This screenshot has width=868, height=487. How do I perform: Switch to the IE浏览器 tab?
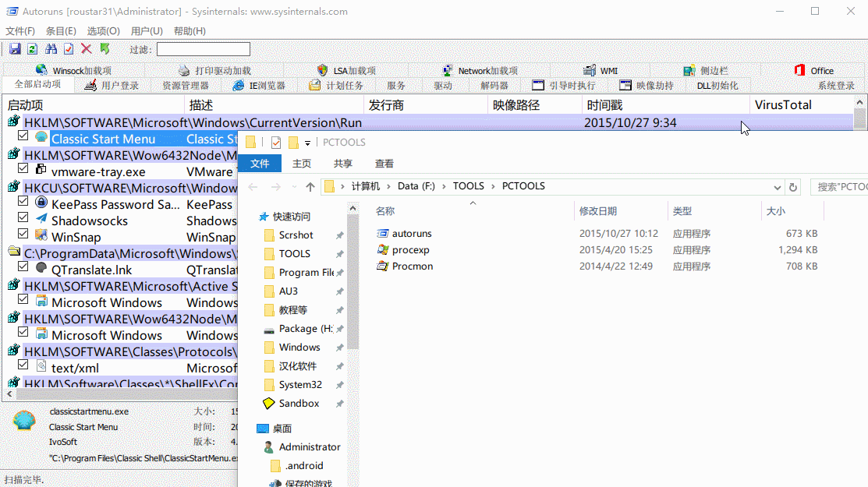[260, 86]
